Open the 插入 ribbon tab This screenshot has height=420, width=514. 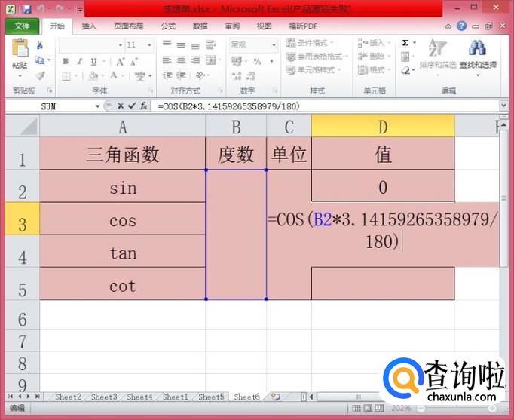coord(89,26)
